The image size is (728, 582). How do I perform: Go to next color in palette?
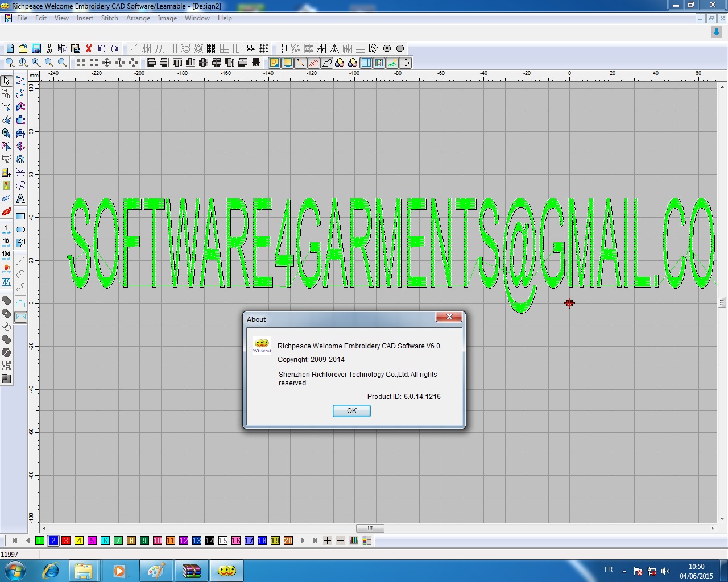click(302, 541)
